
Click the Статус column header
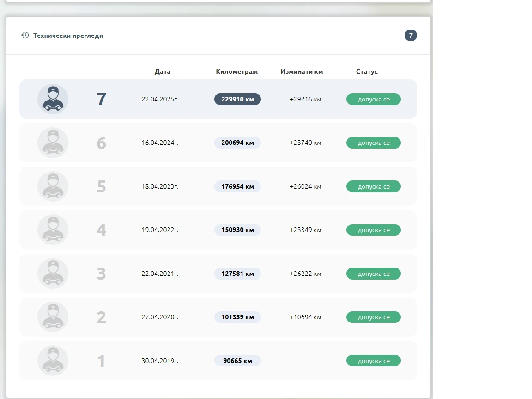(x=367, y=71)
